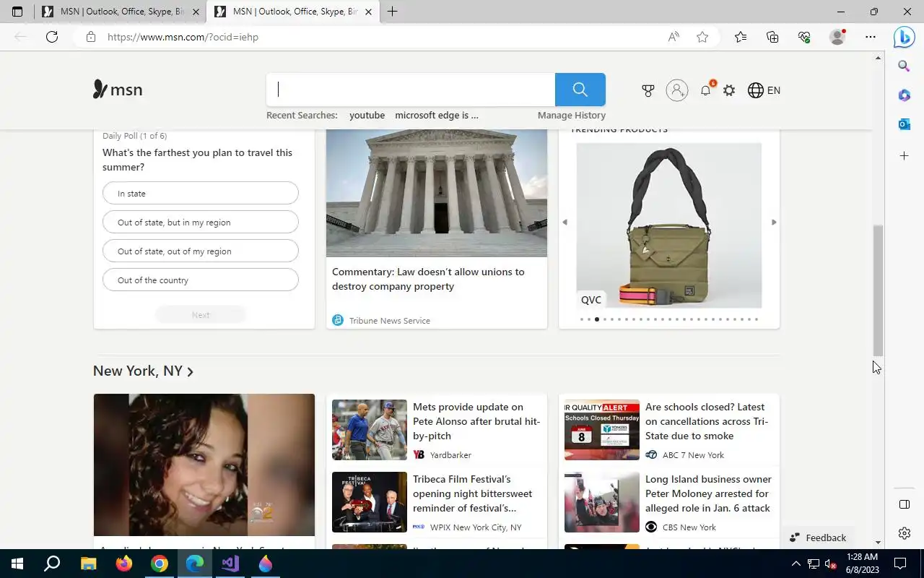Click the MSN search input field
The height and width of the screenshot is (578, 924).
[411, 90]
